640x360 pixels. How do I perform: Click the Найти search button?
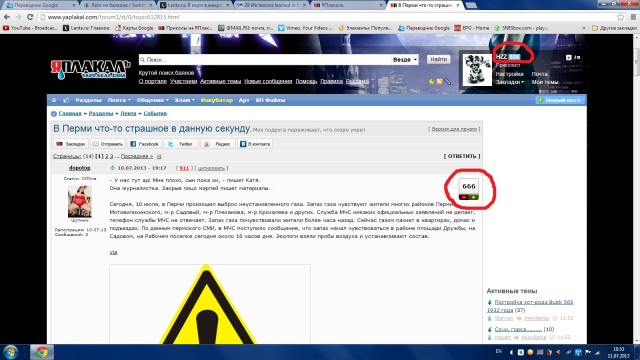coord(439,60)
